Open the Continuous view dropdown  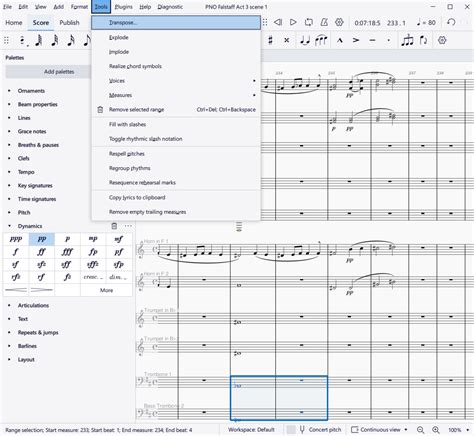coord(379,429)
